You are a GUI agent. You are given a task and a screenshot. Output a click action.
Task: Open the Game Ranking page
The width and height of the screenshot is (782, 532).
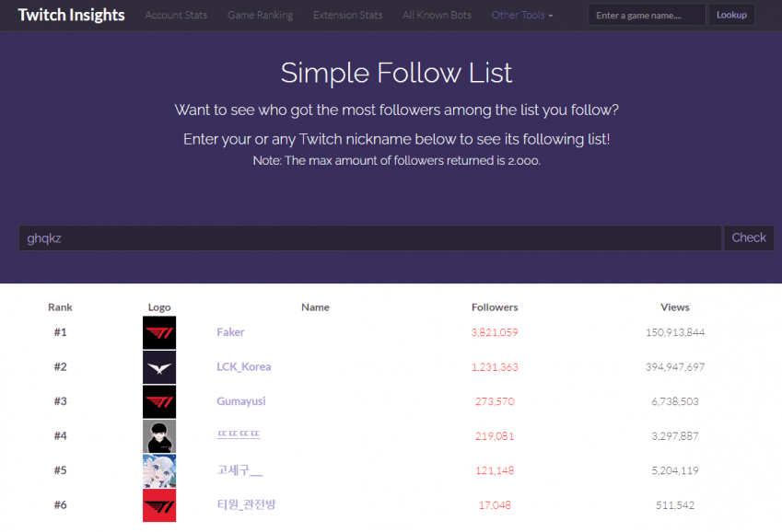click(261, 16)
